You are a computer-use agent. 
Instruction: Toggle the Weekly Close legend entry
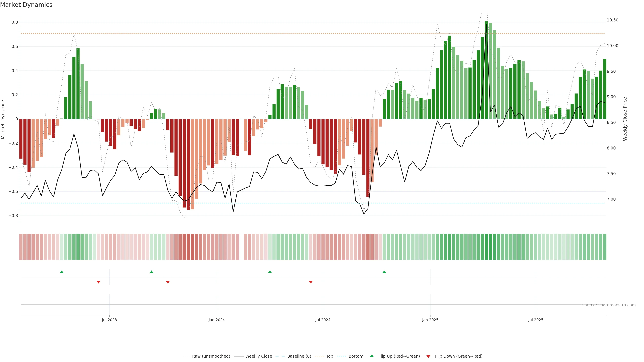click(x=258, y=356)
